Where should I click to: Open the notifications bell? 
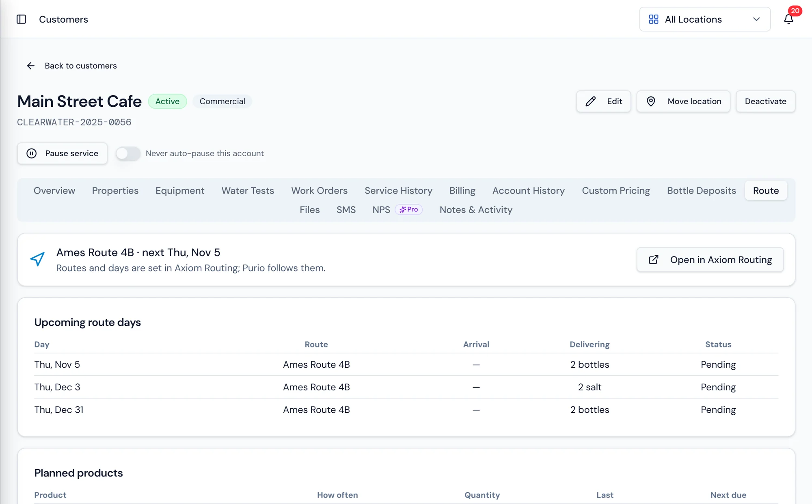tap(788, 19)
